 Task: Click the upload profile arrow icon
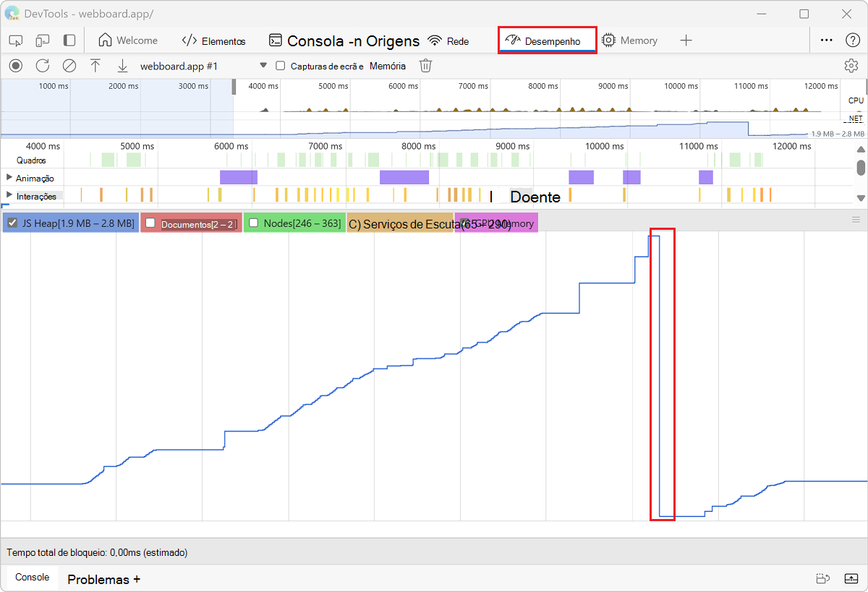(x=95, y=66)
